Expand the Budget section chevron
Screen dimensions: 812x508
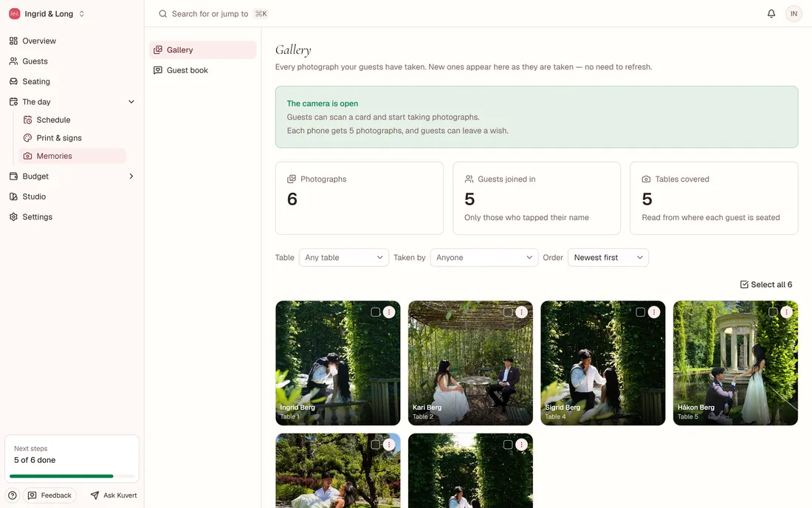(131, 176)
